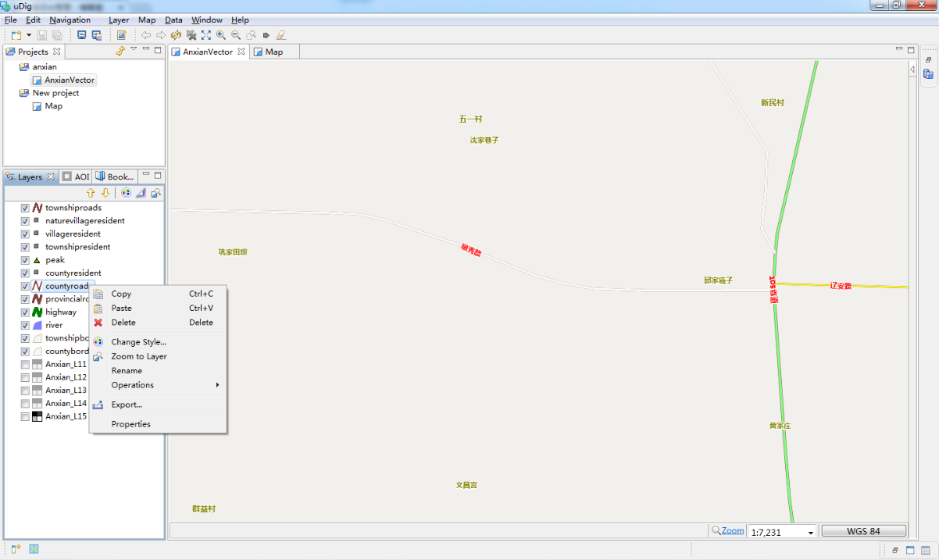
Task: Click the triangle ruler icon in Layers toolbar
Action: coord(141,193)
